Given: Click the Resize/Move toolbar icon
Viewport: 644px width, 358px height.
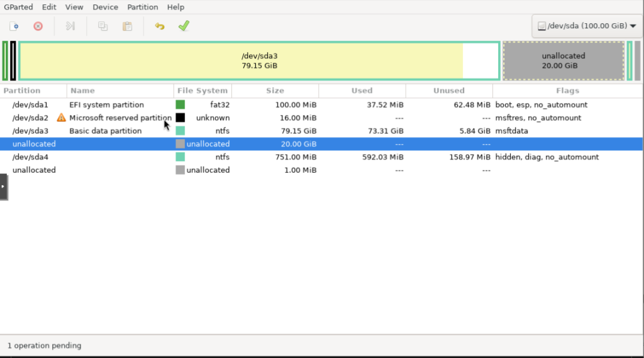Looking at the screenshot, I should [x=70, y=26].
